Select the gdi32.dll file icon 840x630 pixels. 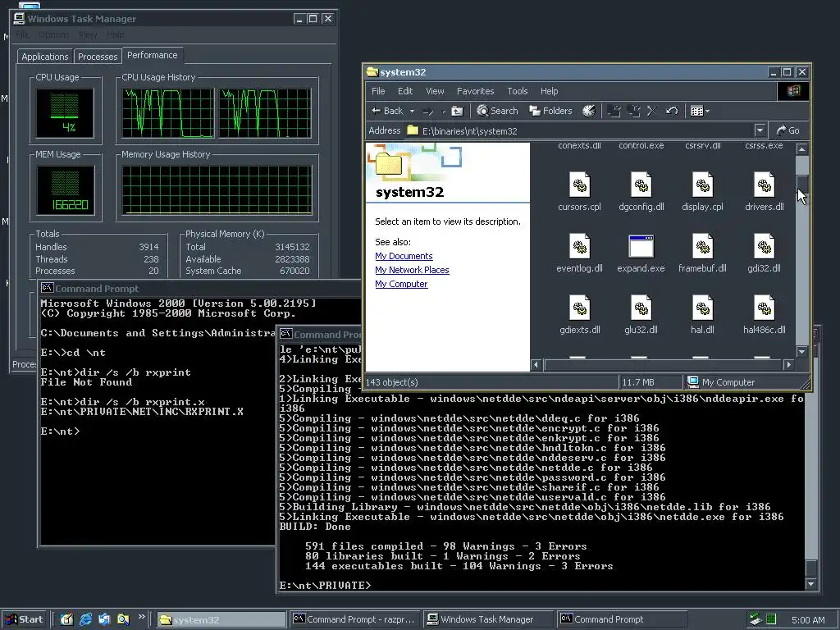tap(764, 247)
